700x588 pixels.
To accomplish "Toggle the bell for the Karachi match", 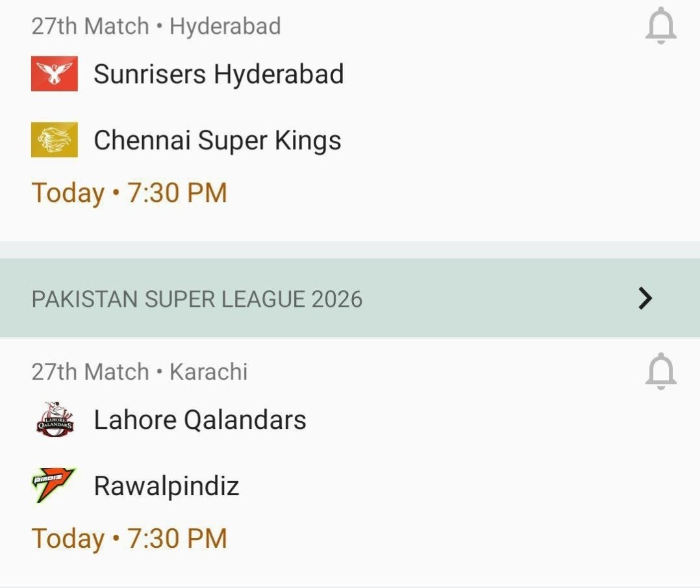I will (661, 372).
